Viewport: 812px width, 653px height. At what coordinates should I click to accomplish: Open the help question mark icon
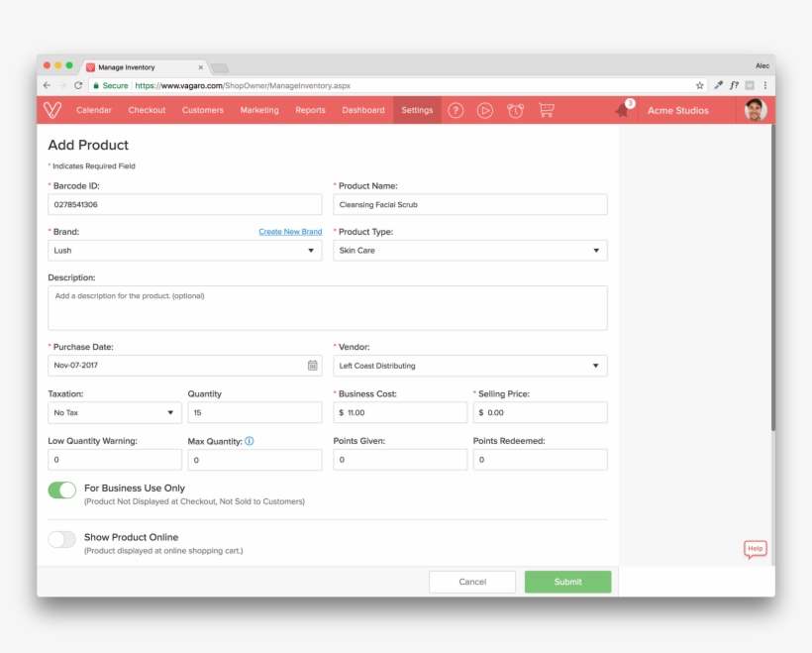pos(456,110)
